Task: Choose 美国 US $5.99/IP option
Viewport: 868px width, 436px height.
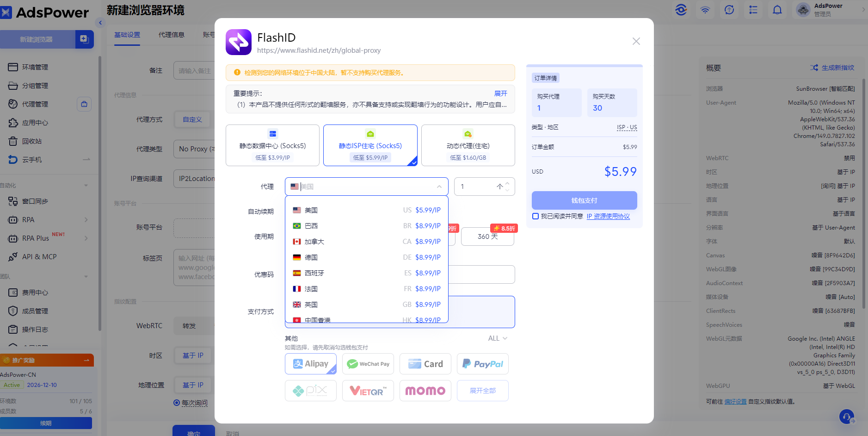Action: (367, 210)
